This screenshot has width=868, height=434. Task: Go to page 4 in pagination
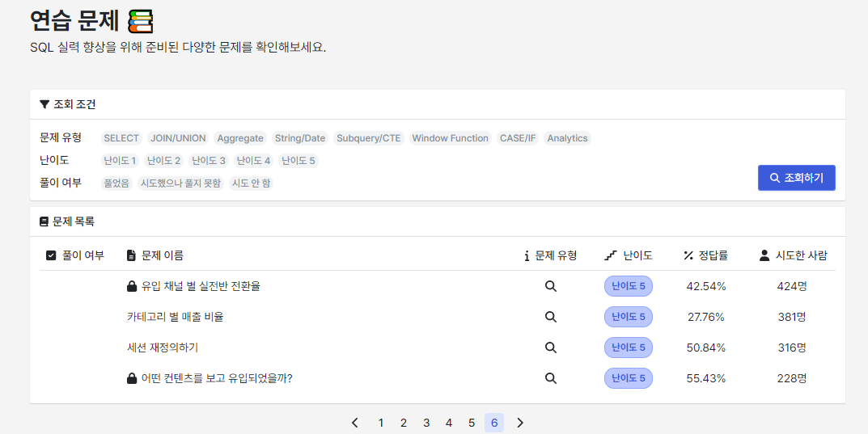449,423
